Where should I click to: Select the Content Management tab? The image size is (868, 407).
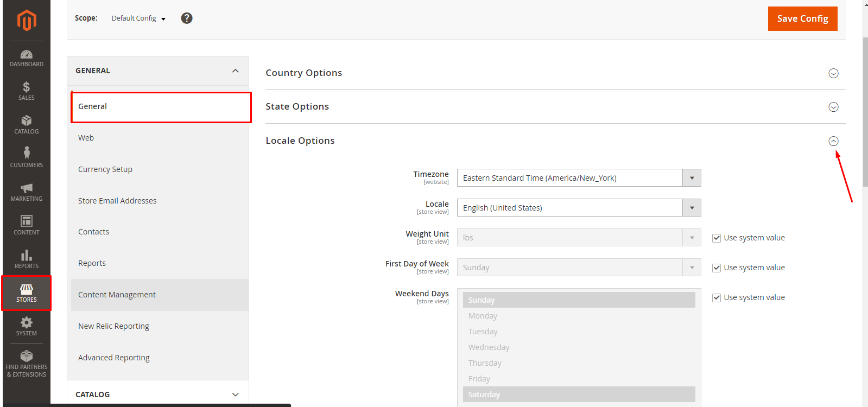[x=160, y=295]
